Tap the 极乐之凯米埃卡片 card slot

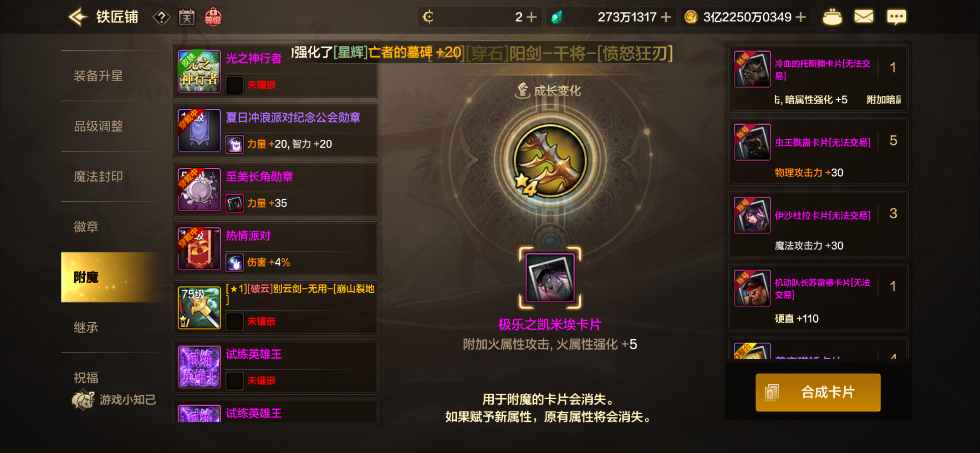coord(550,278)
